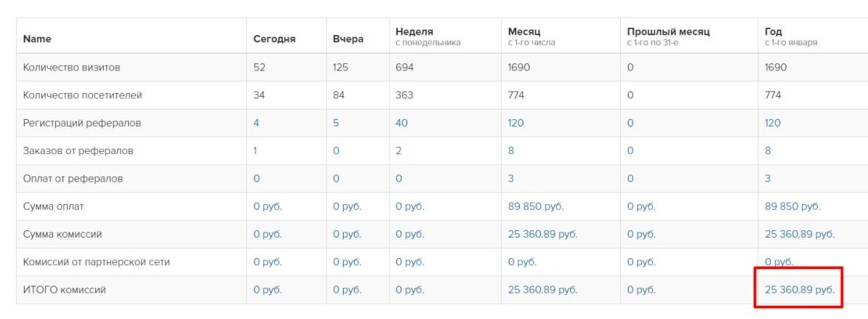Open yearly payments sum 89 850 руб.
This screenshot has width=868, height=319.
(x=792, y=206)
